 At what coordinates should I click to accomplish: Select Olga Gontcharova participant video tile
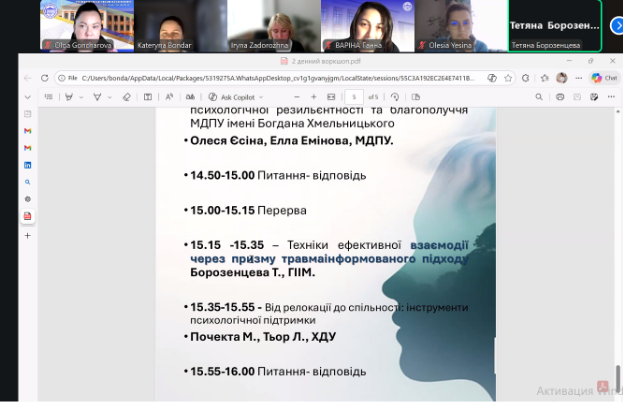tap(70, 24)
